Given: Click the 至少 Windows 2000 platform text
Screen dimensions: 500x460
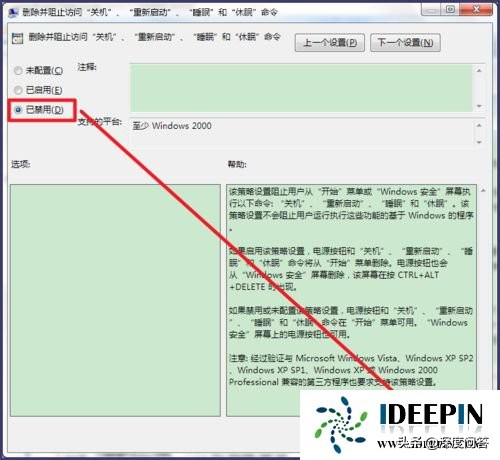Looking at the screenshot, I should [x=172, y=126].
